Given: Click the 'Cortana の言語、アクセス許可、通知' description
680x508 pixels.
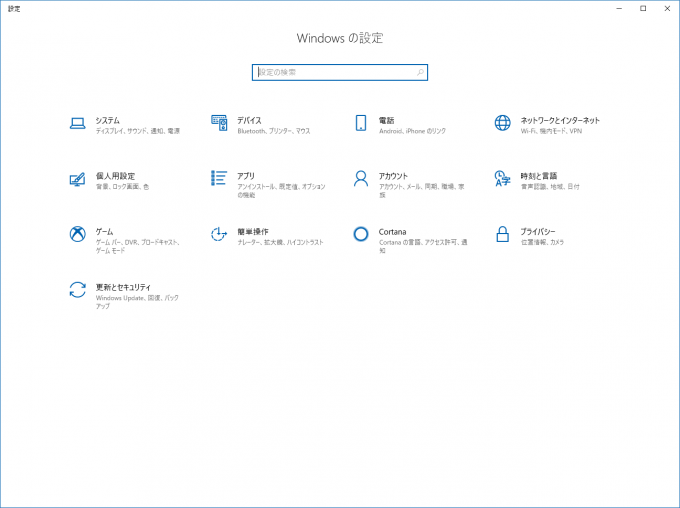Looking at the screenshot, I should [x=423, y=246].
